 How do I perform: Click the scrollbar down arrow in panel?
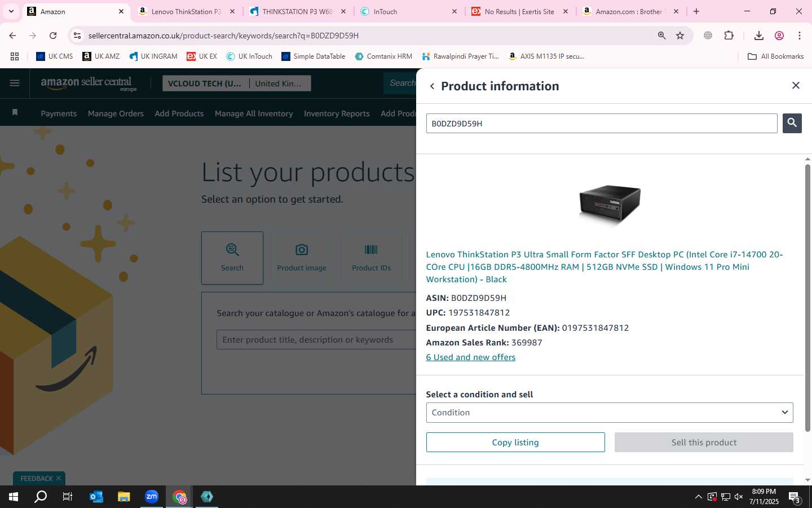pyautogui.click(x=807, y=480)
